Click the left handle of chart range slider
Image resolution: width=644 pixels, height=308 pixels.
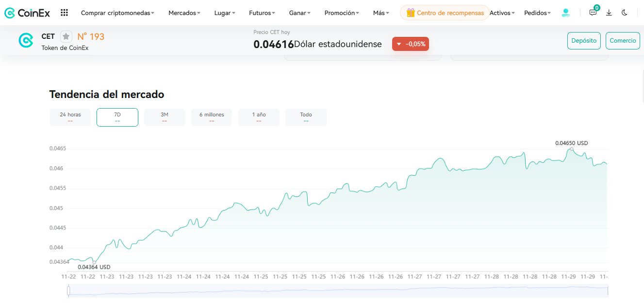pos(68,291)
